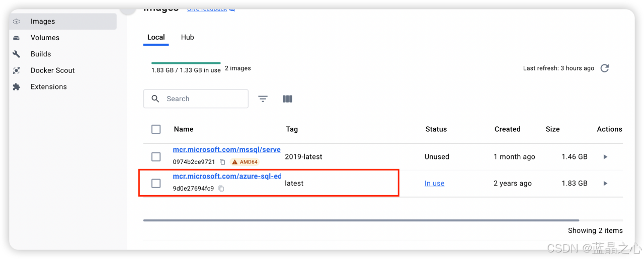Click the AMD64 warning badge
Screen dimensions: 644x259
(245, 162)
